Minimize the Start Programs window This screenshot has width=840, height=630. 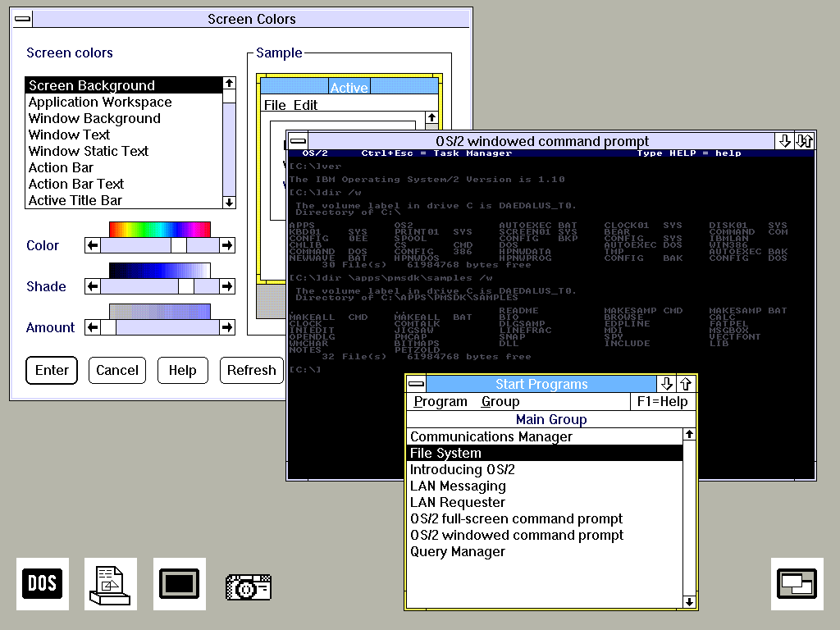(x=666, y=384)
